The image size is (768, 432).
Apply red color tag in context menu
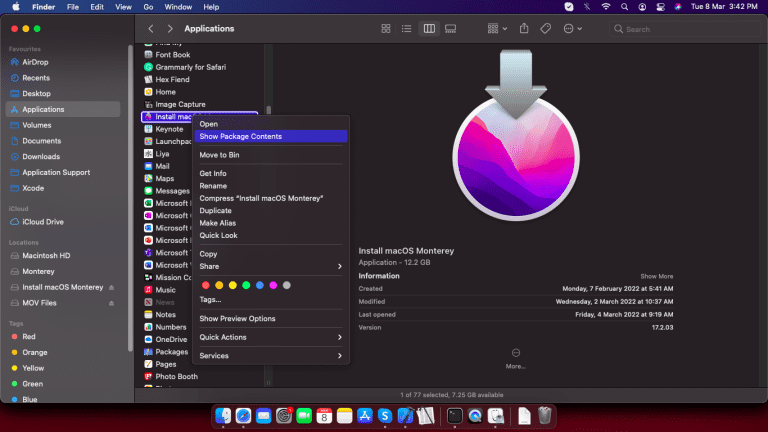206,285
